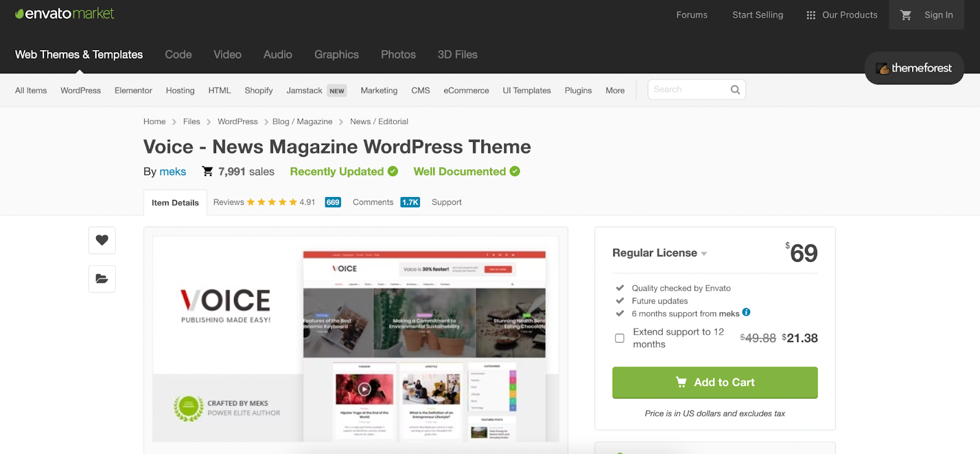Click the Power Elite Author badge icon
980x454 pixels.
click(x=188, y=408)
